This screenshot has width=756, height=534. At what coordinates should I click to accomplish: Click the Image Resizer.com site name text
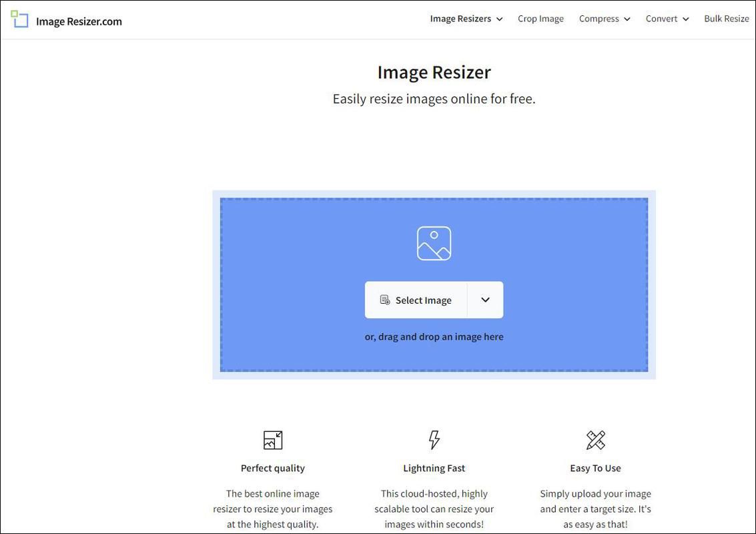pos(79,21)
